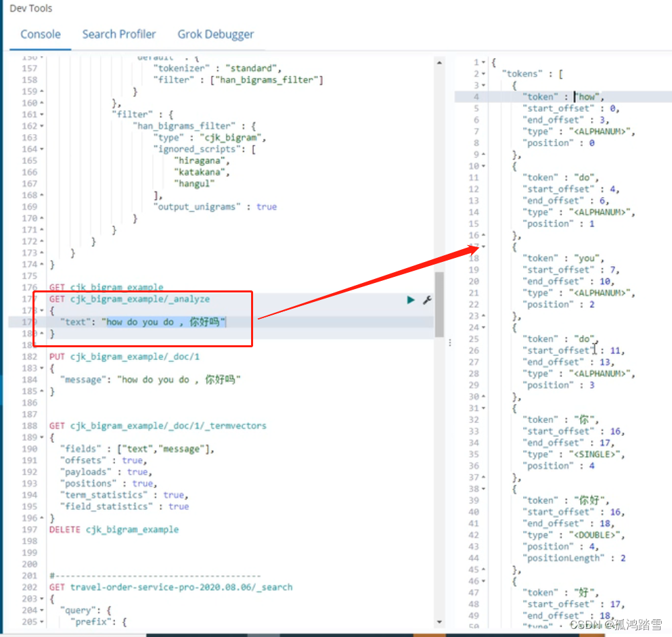Click the "payloads" : true line
Image resolution: width=672 pixels, height=637 pixels.
point(106,472)
